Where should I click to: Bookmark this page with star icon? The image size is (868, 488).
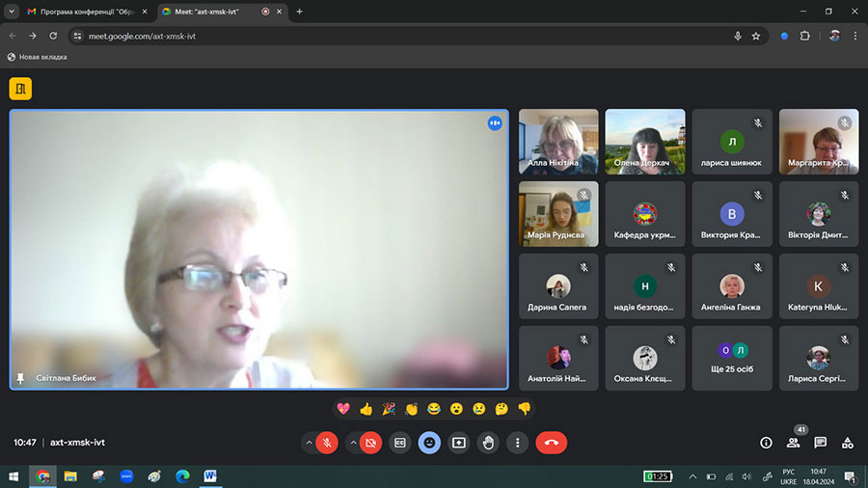tap(755, 36)
